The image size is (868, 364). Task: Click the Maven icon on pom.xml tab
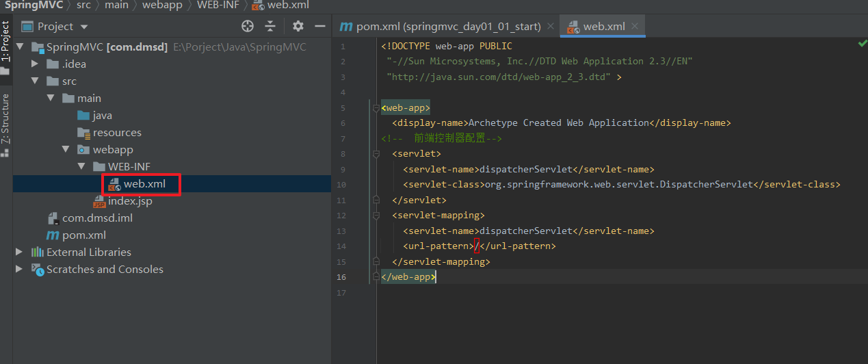(347, 27)
